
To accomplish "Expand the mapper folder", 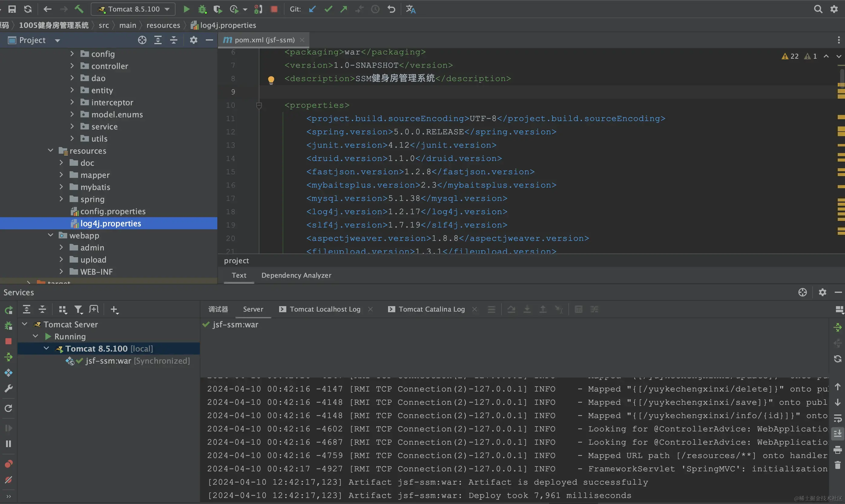I will [61, 175].
